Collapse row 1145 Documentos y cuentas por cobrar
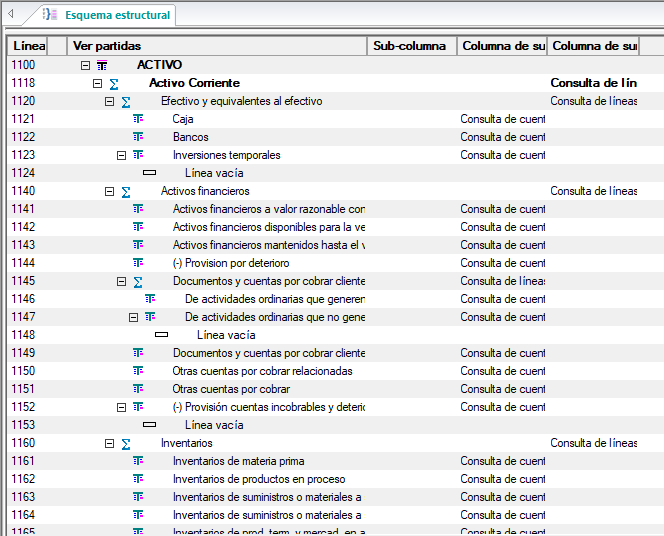 tap(121, 281)
